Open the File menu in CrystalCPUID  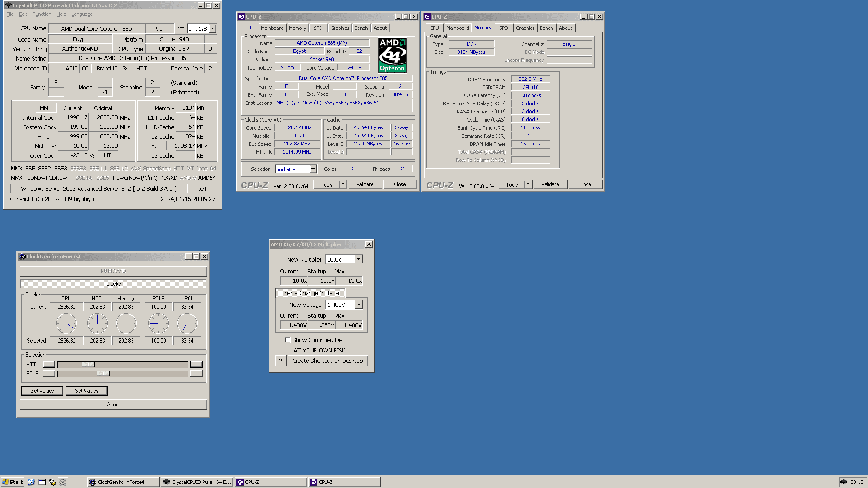point(10,14)
